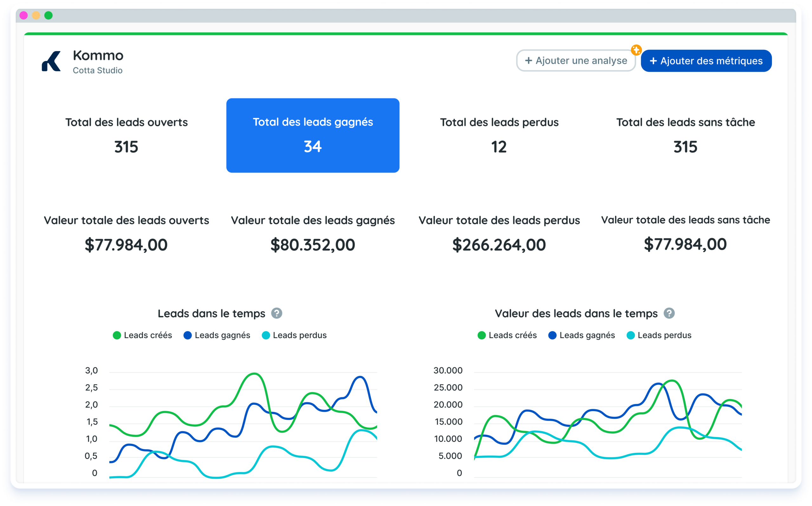Image resolution: width=812 pixels, height=506 pixels.
Task: Hide Leads gagnés in value chart legend
Action: tap(581, 335)
